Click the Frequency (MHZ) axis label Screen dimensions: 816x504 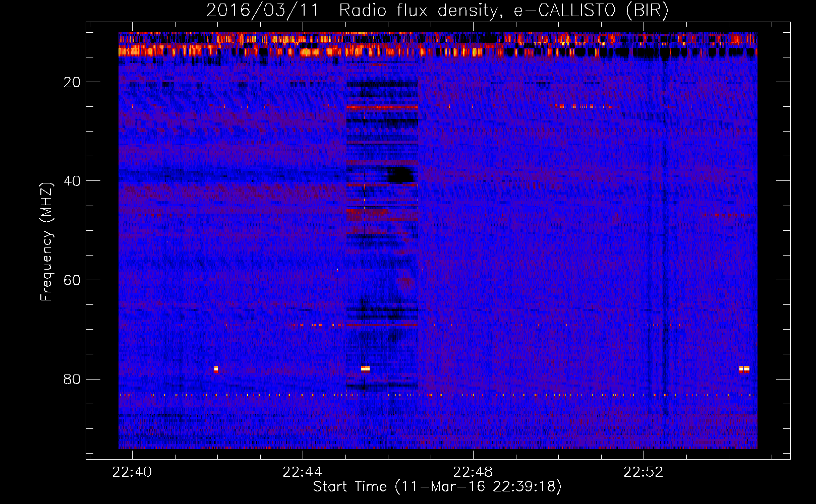46,242
